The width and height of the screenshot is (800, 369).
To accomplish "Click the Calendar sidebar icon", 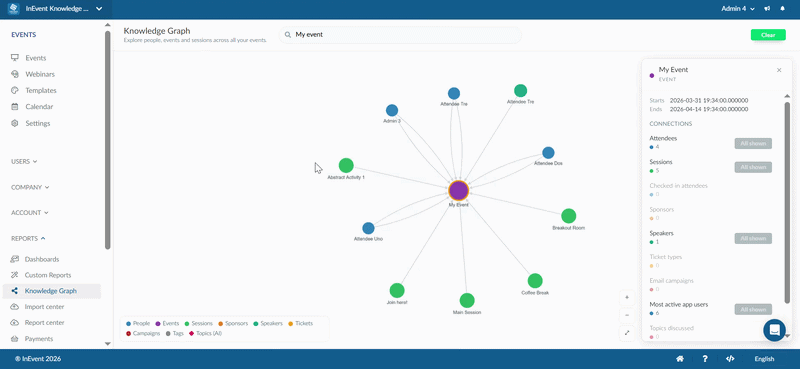I will pyautogui.click(x=15, y=107).
